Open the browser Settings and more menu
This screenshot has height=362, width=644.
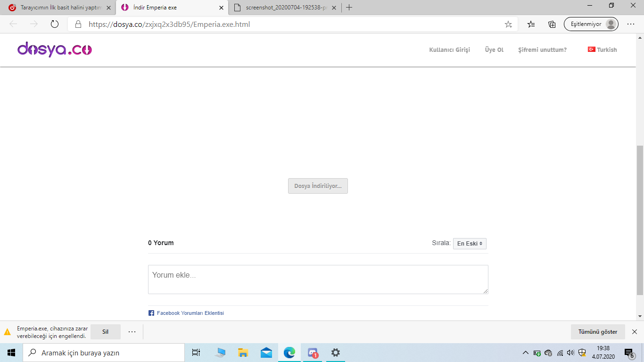click(x=631, y=24)
